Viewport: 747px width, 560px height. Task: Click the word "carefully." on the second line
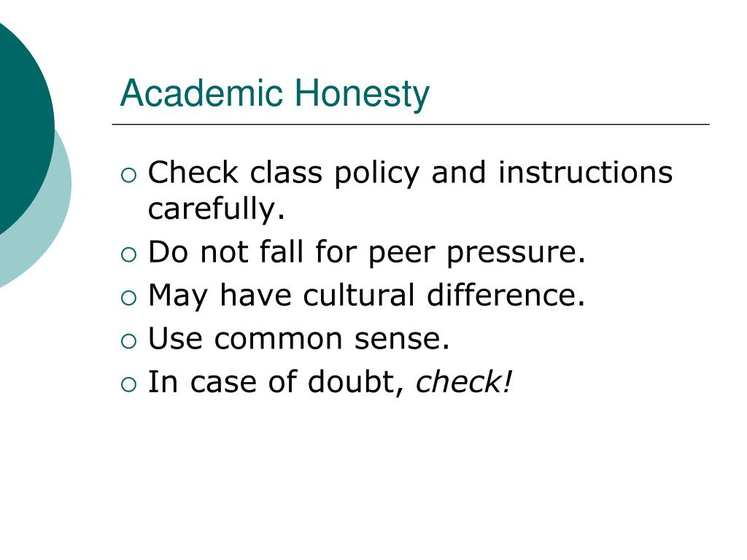click(216, 209)
